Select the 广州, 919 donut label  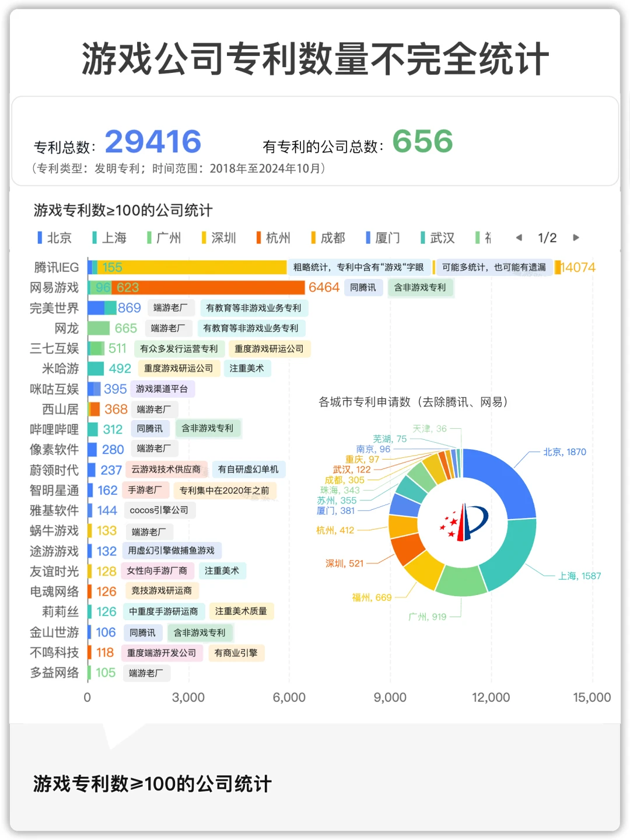click(428, 617)
